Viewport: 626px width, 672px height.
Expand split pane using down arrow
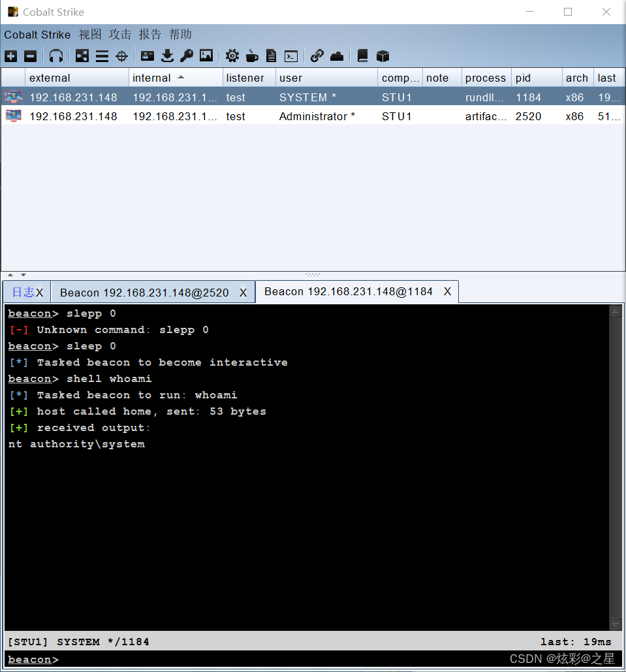23,275
